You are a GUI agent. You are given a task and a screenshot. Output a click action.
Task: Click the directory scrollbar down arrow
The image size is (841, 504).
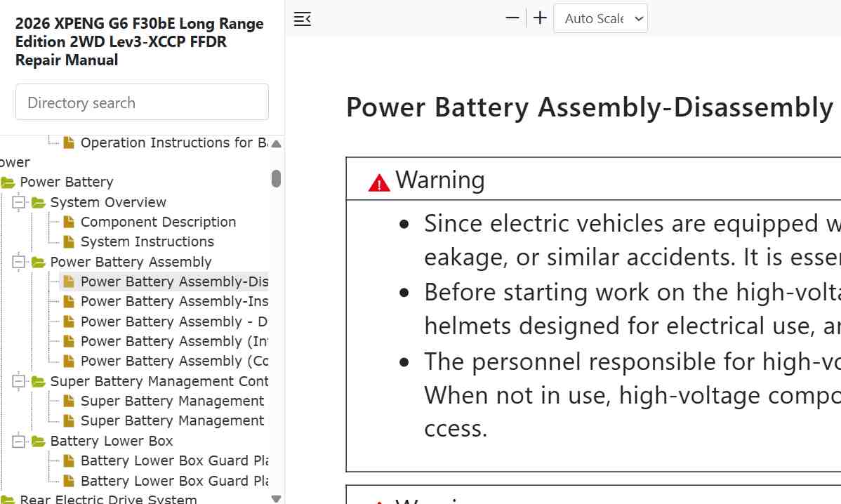276,498
